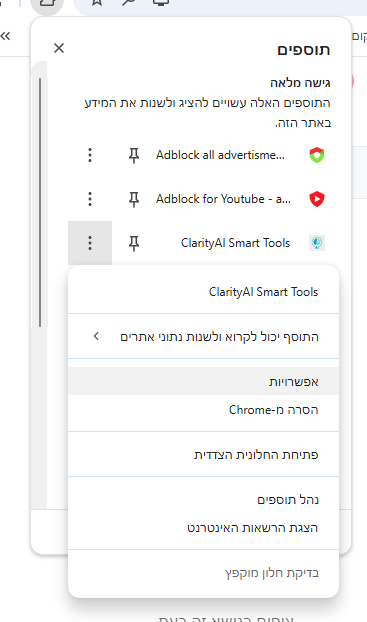Click the ClarityAI Smart Tools menu header
Viewport: 367px width, 622px height.
263,292
